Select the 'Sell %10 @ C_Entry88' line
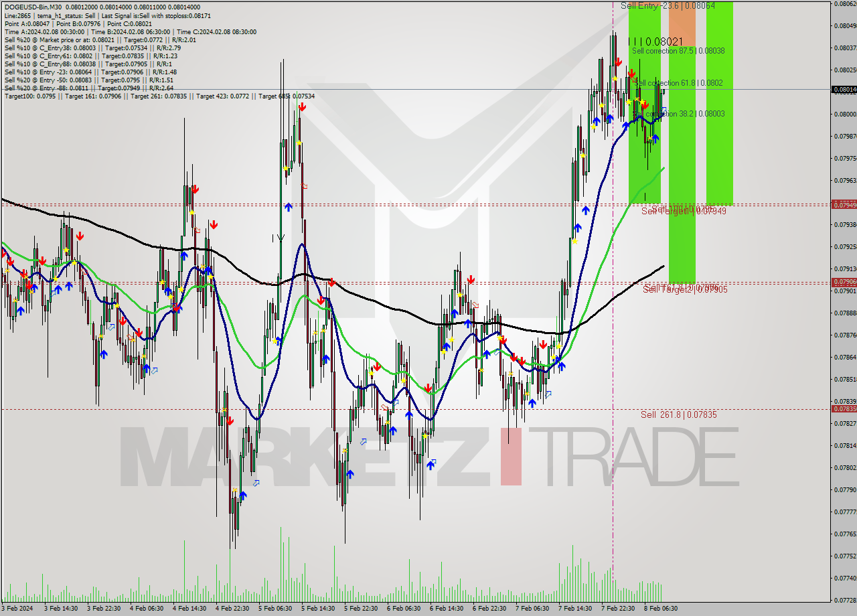 (87, 64)
